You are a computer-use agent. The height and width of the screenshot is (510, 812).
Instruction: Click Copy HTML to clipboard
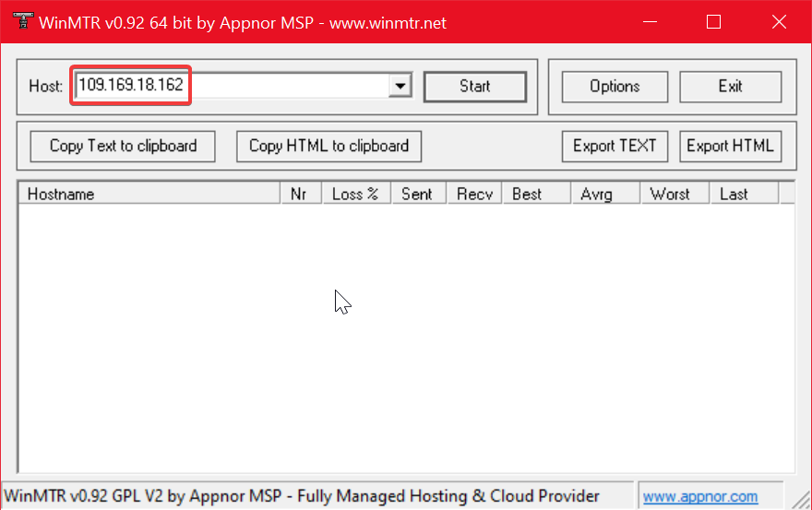(328, 146)
